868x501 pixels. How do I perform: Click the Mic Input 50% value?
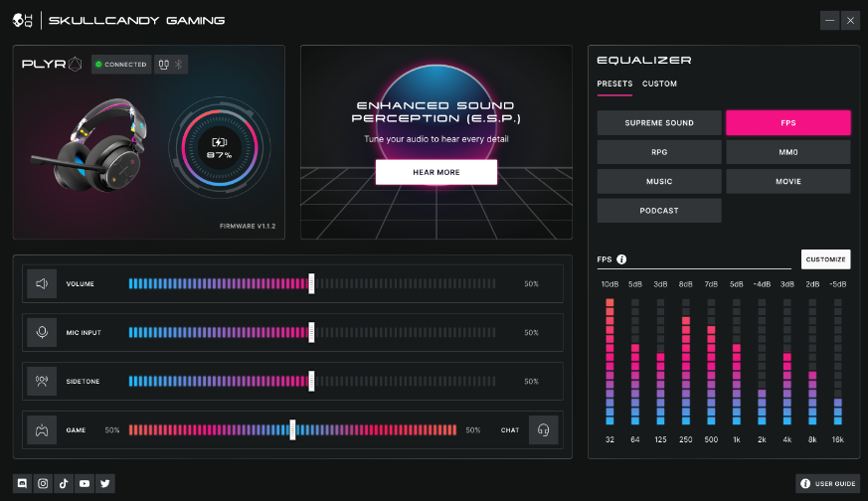(x=531, y=333)
